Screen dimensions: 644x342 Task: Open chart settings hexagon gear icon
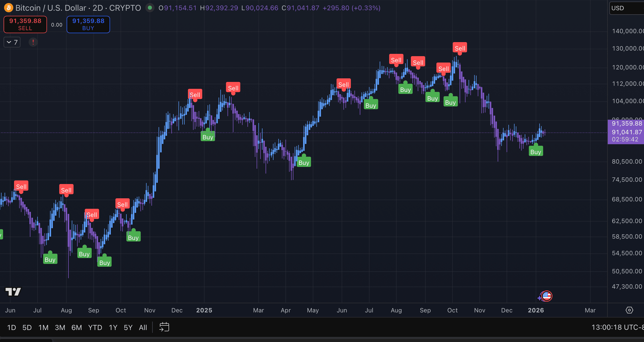[x=629, y=310]
